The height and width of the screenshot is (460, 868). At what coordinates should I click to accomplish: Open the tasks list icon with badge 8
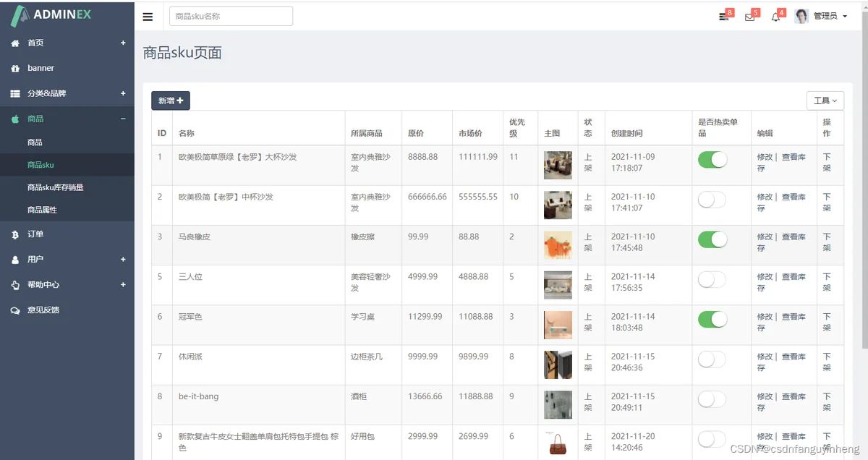coord(724,17)
